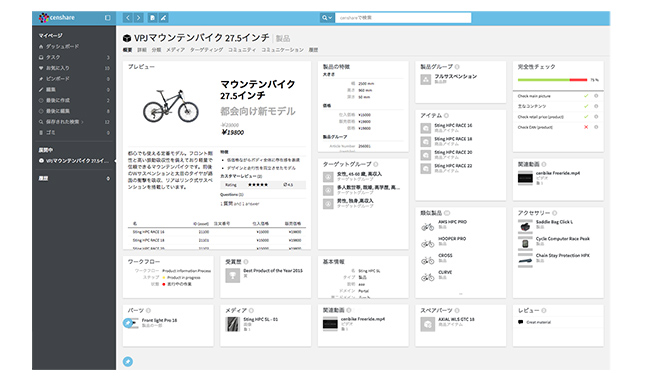Click the new document toolbar icon
Viewport: 646px width, 380px height.
(x=152, y=18)
